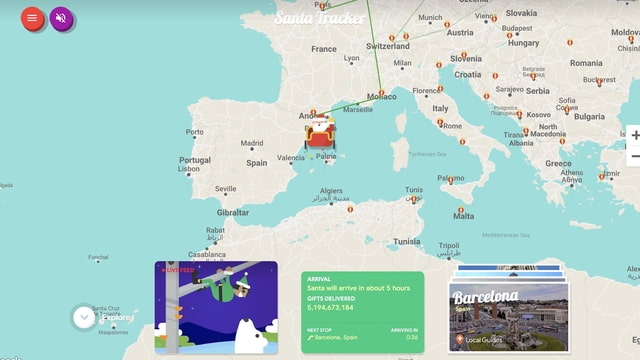The width and height of the screenshot is (640, 360).
Task: Open the Barcelona photo card
Action: (508, 317)
